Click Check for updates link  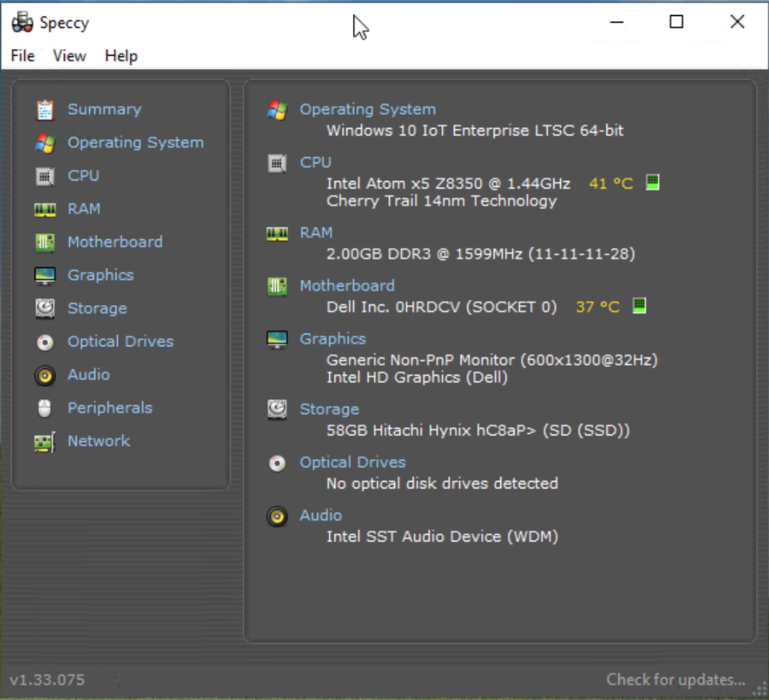(676, 680)
